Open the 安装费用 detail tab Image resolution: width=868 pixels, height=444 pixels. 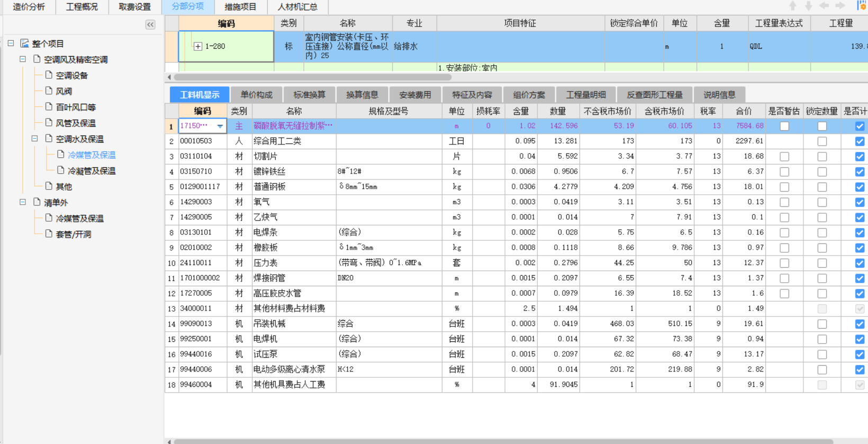point(415,95)
